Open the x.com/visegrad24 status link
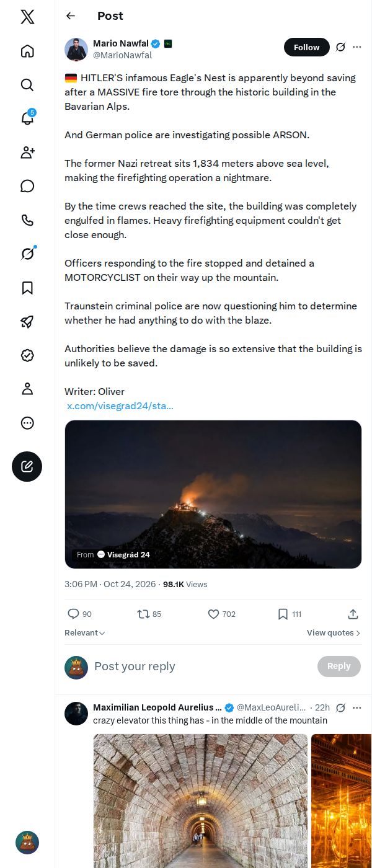Viewport: 372px width, 868px height. tap(120, 406)
